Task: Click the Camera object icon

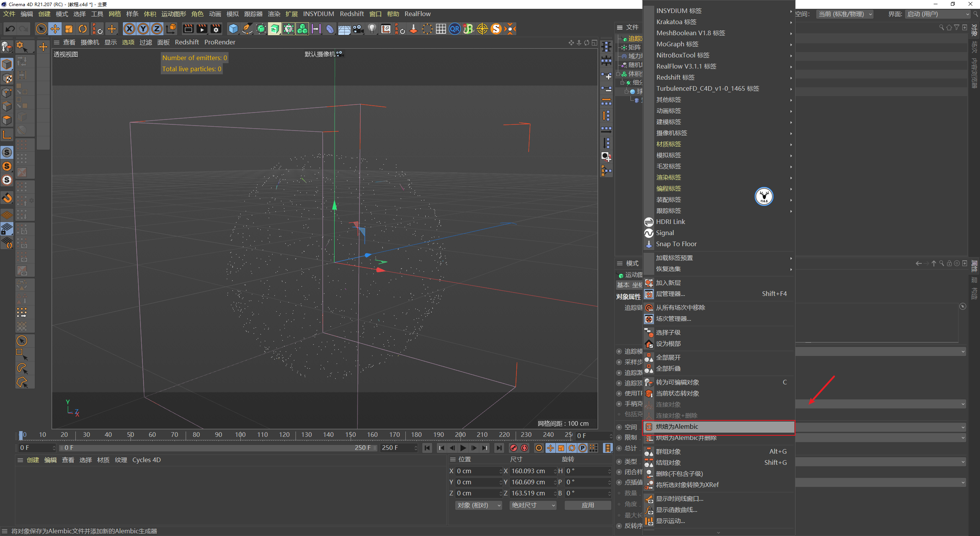Action: tap(358, 29)
